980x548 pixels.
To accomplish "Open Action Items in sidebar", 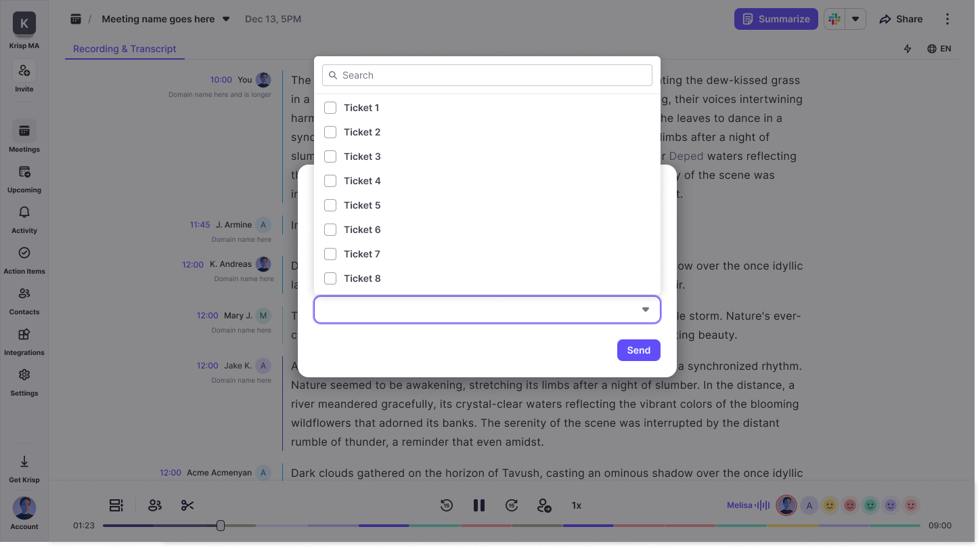I will click(24, 253).
